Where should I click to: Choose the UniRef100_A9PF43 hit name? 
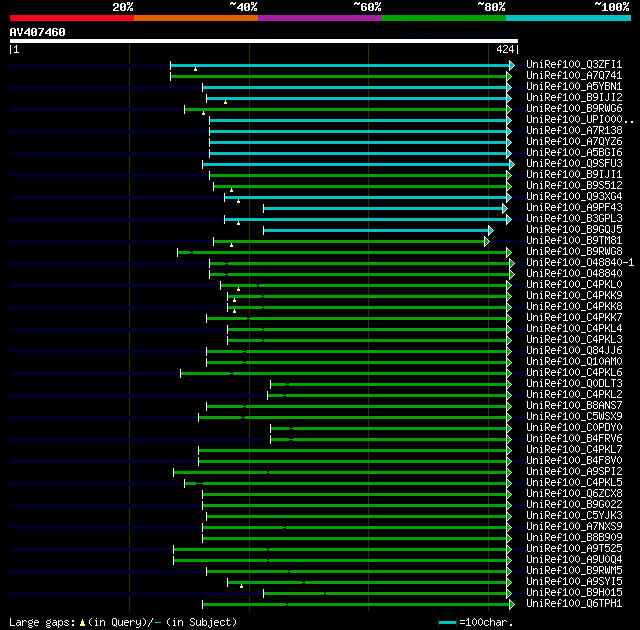pyautogui.click(x=574, y=208)
